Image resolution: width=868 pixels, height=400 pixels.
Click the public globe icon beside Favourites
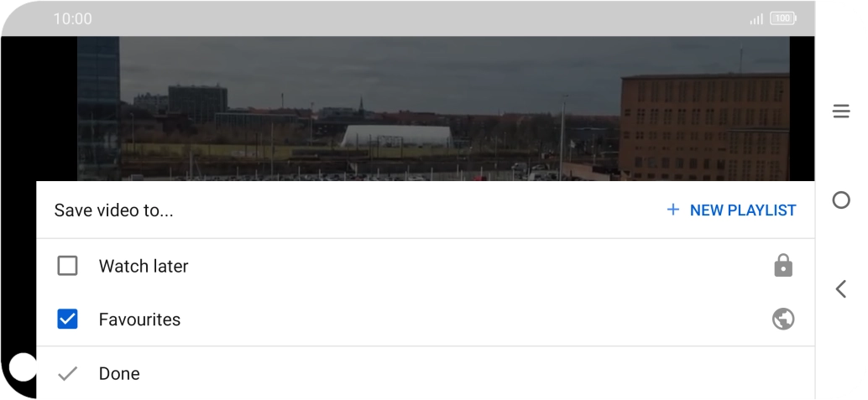click(x=782, y=319)
